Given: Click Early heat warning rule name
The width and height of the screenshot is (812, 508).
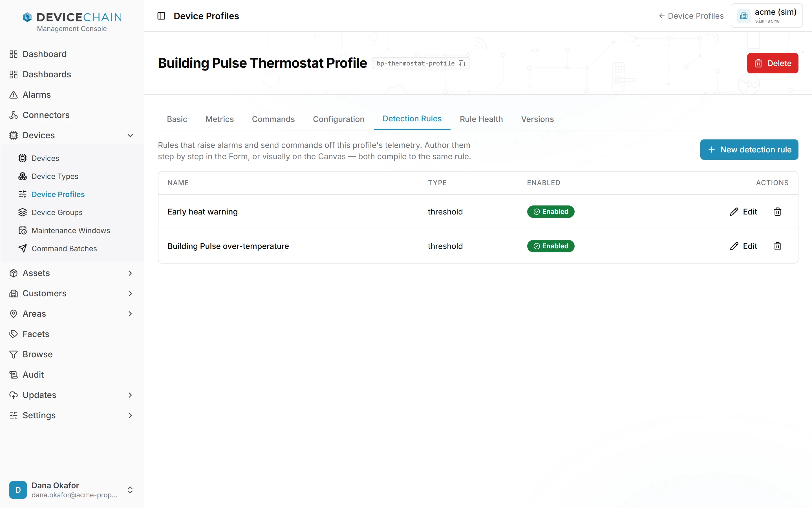Looking at the screenshot, I should 202,212.
